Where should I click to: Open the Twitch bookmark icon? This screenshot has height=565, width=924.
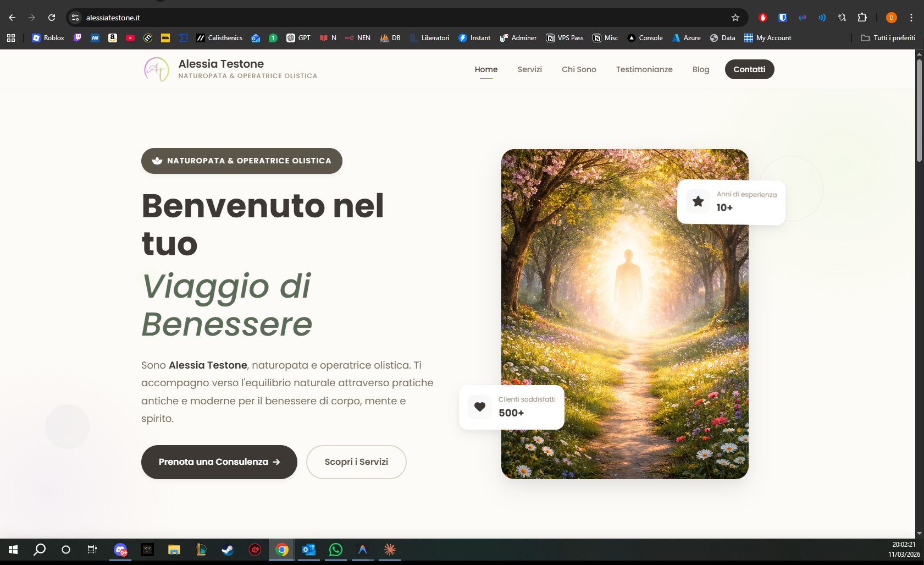pyautogui.click(x=78, y=38)
